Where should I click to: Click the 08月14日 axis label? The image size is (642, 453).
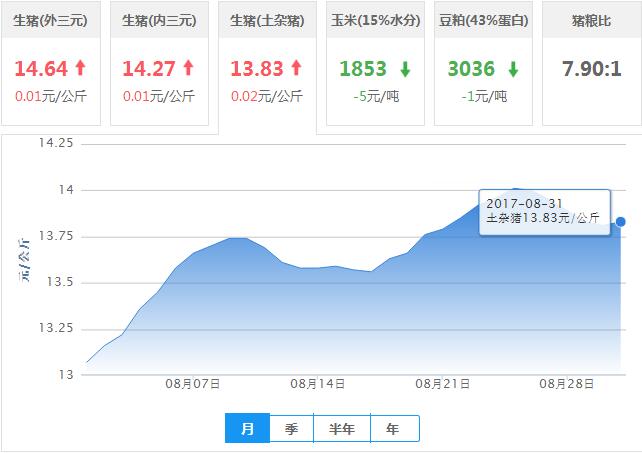click(x=318, y=384)
